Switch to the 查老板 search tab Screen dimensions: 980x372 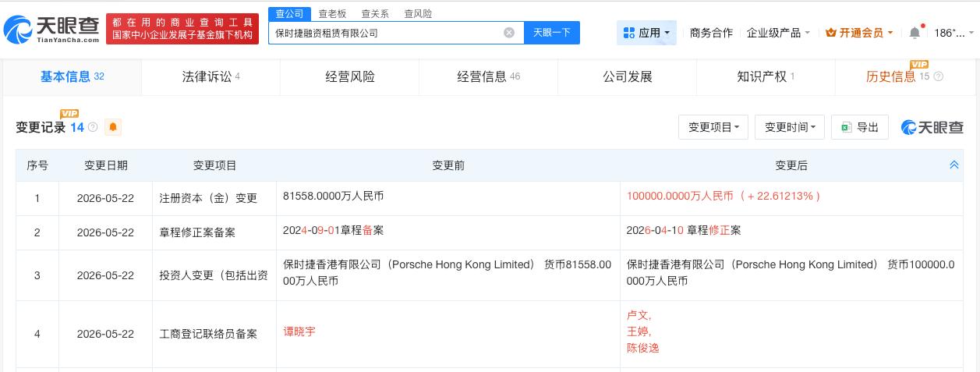tap(333, 14)
